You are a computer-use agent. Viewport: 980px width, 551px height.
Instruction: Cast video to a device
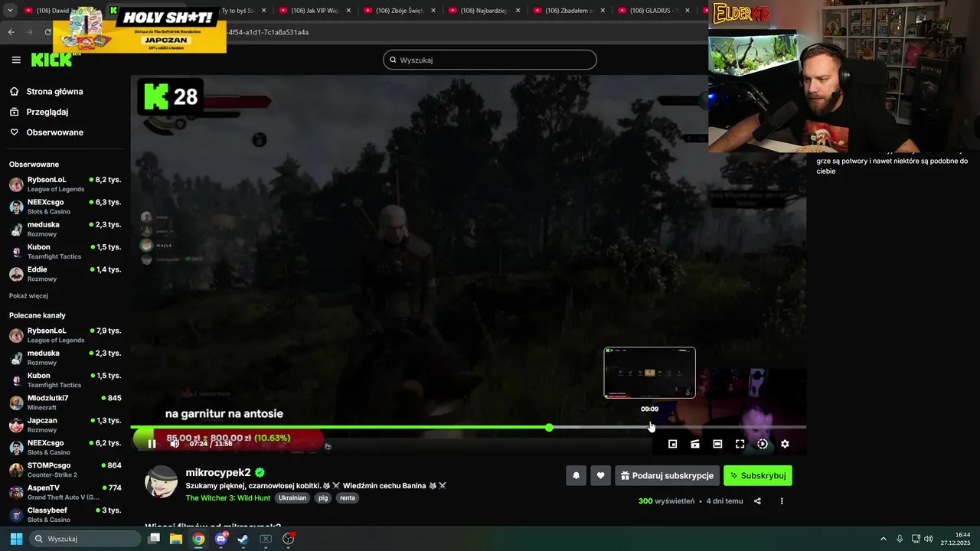[695, 444]
